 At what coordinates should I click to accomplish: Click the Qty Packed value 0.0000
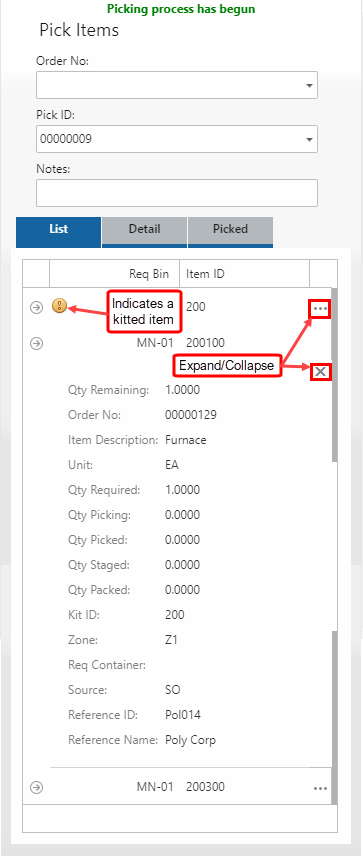pyautogui.click(x=182, y=590)
